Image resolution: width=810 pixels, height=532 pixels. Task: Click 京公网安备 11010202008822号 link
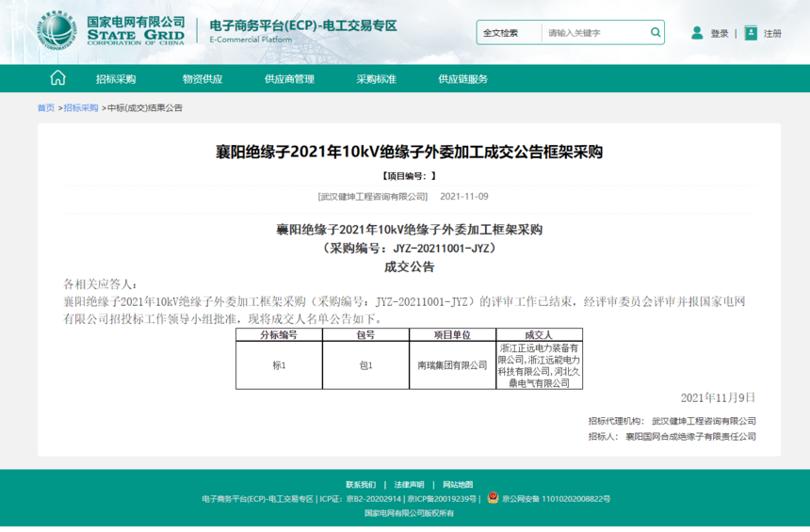coord(556,499)
